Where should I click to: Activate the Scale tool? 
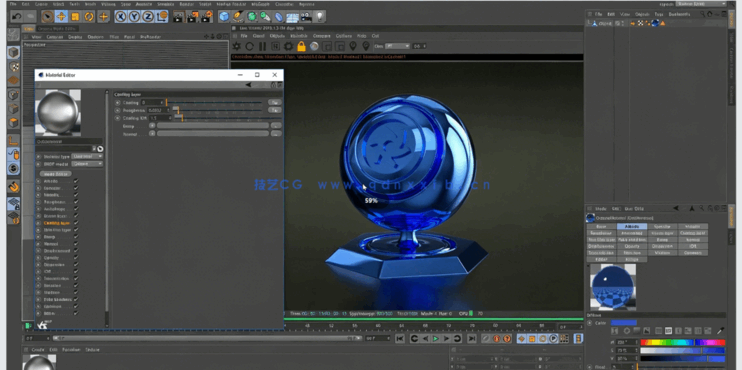[75, 17]
